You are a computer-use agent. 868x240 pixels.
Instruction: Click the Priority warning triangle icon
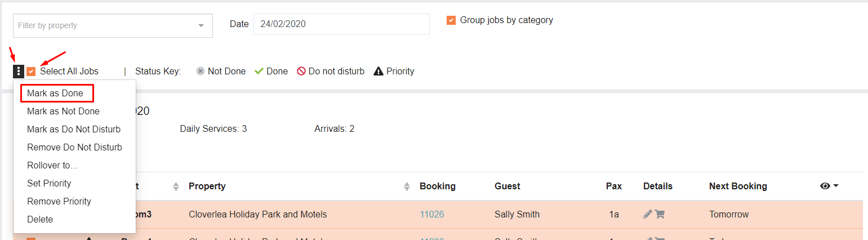click(379, 72)
